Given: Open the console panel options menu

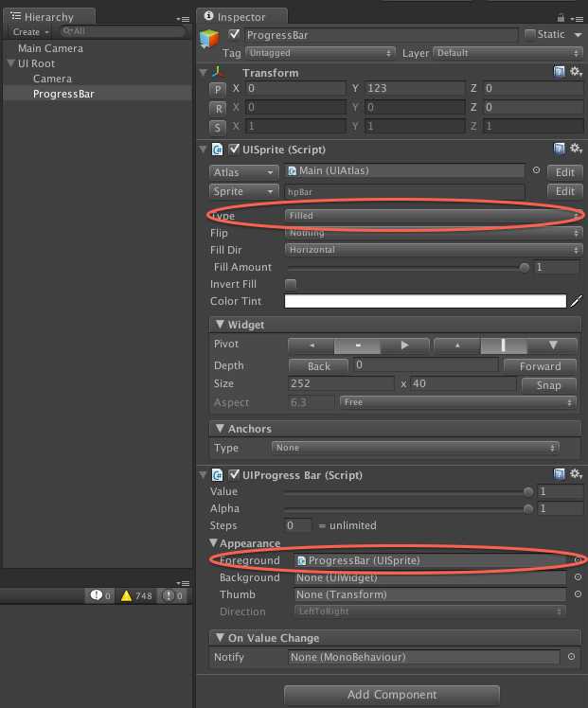Looking at the screenshot, I should pyautogui.click(x=183, y=583).
